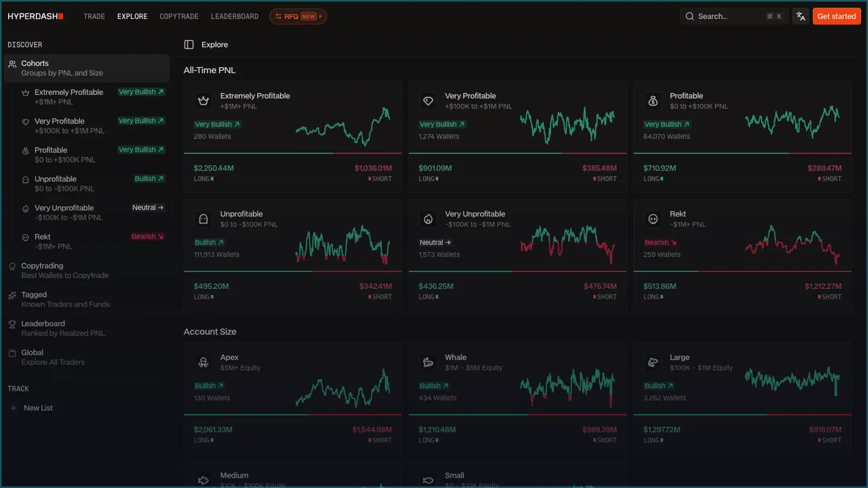This screenshot has width=868, height=488.
Task: Click the RFQ NEW button
Action: (298, 16)
